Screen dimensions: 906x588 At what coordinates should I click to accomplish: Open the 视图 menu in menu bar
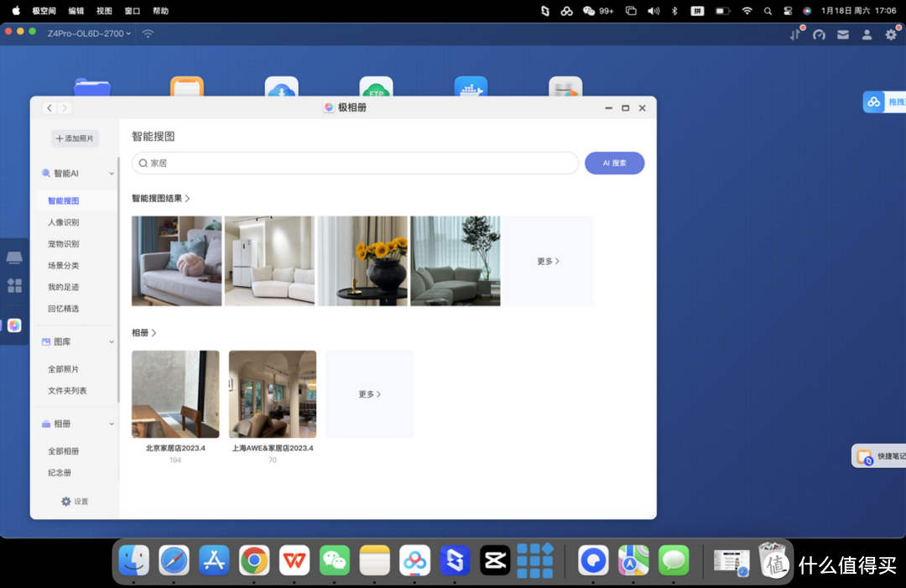pos(104,11)
